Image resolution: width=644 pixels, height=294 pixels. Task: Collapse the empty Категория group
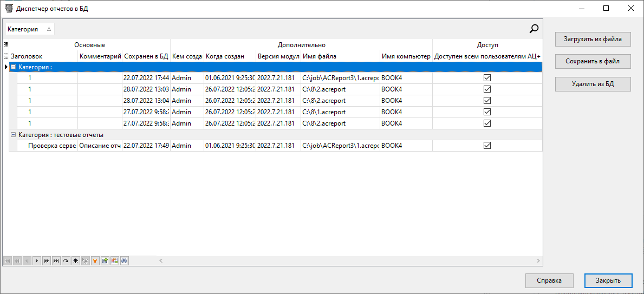coord(14,67)
